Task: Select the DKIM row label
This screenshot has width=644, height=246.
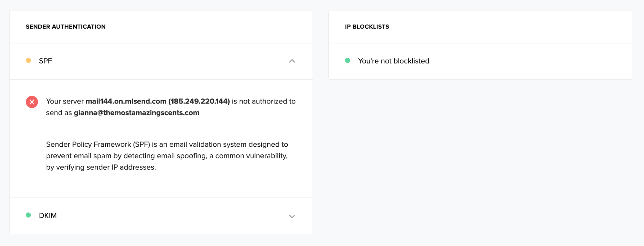Action: pos(48,216)
